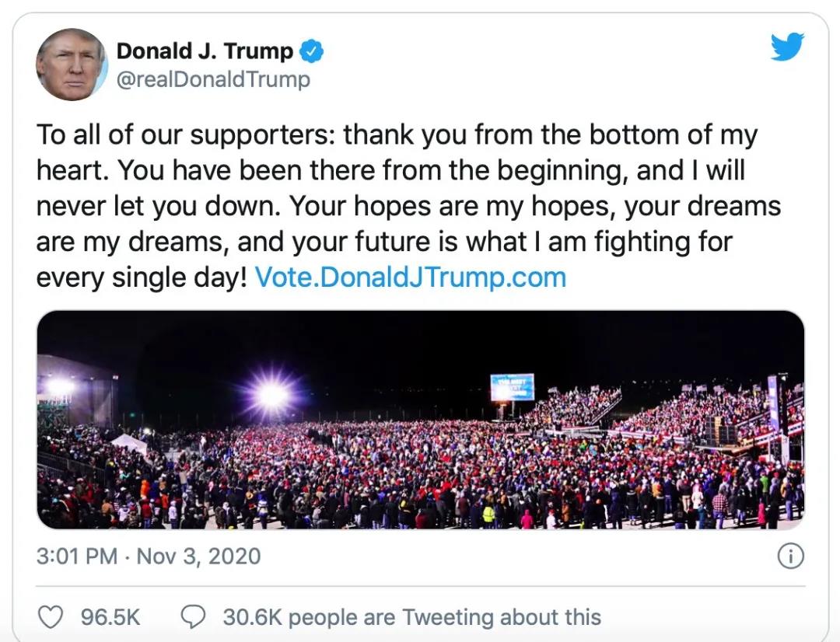Open "30.6K people are Tweeting about this"

pyautogui.click(x=411, y=618)
